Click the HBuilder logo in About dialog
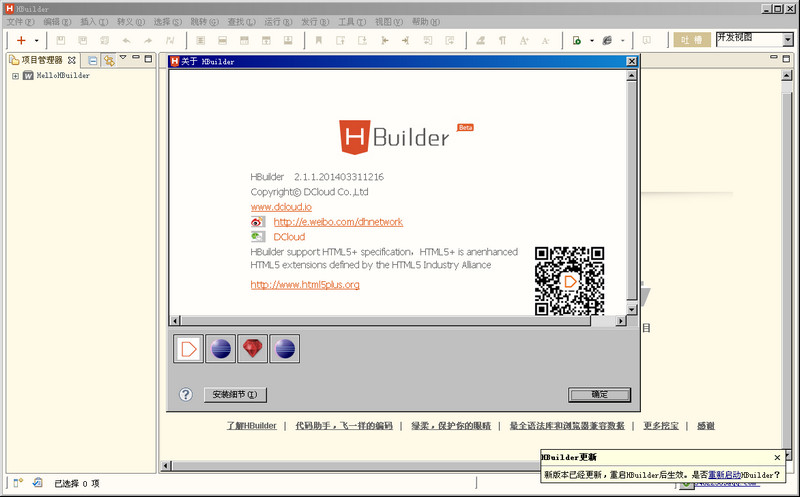The image size is (800, 497). 406,137
